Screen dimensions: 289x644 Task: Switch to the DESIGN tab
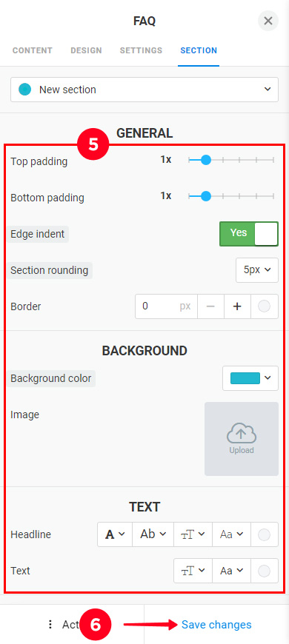point(87,50)
